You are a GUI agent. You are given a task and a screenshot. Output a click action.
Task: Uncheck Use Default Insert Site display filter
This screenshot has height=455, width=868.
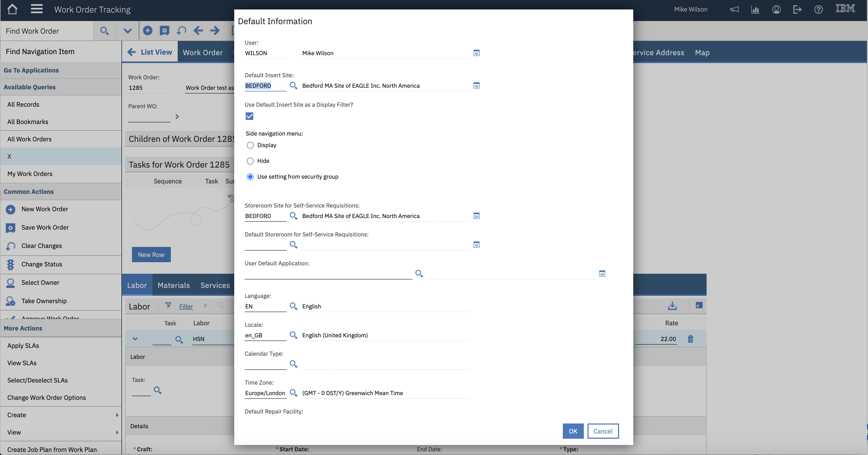coord(249,116)
